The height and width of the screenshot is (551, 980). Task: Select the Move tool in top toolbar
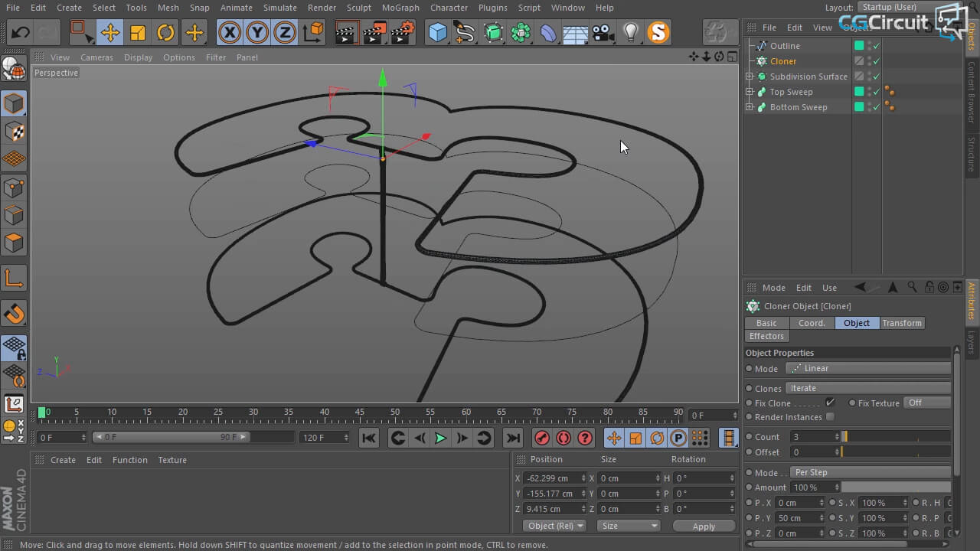tap(109, 32)
